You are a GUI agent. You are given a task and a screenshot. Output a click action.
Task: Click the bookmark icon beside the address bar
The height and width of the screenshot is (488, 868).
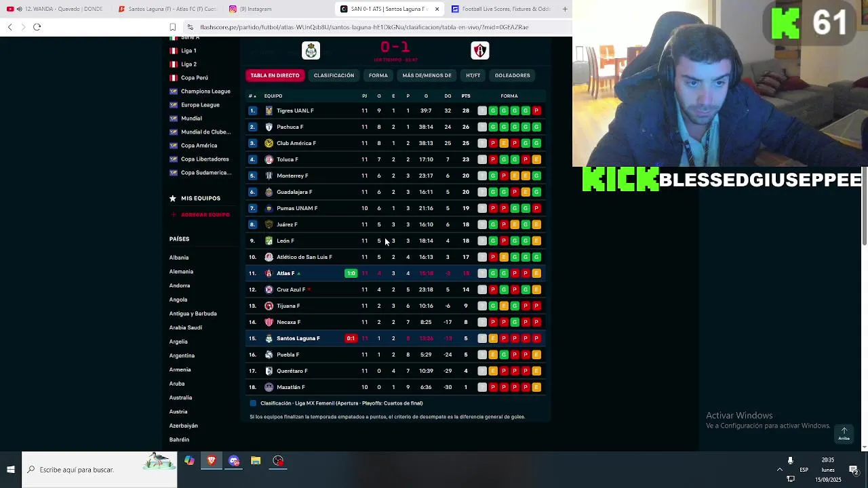tap(172, 27)
